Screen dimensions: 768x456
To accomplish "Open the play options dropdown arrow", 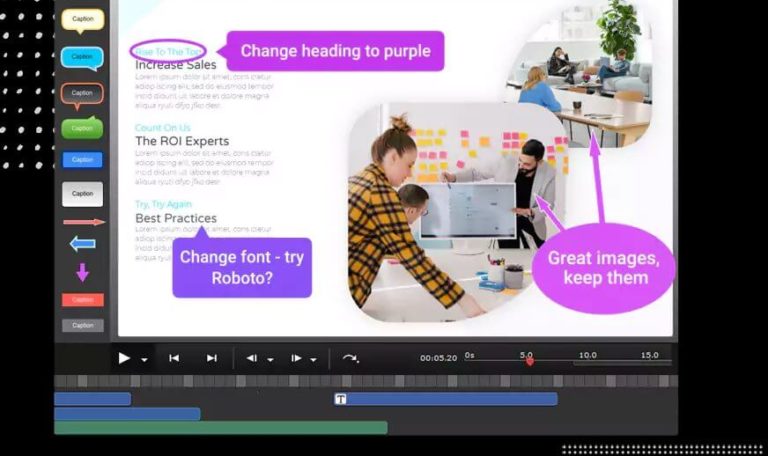I will pyautogui.click(x=144, y=360).
